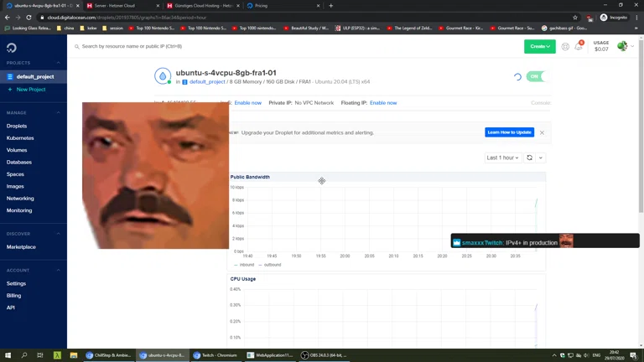The height and width of the screenshot is (362, 644).
Task: Switch to WebApplication11 in the taskbar
Action: pyautogui.click(x=270, y=355)
